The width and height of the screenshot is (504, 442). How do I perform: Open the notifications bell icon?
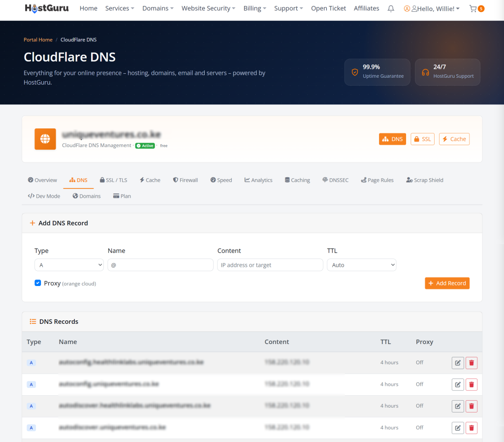pyautogui.click(x=390, y=9)
